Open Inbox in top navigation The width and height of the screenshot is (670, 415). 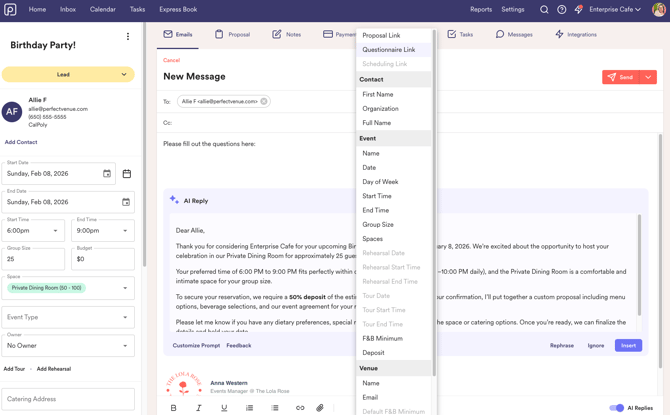pos(68,9)
